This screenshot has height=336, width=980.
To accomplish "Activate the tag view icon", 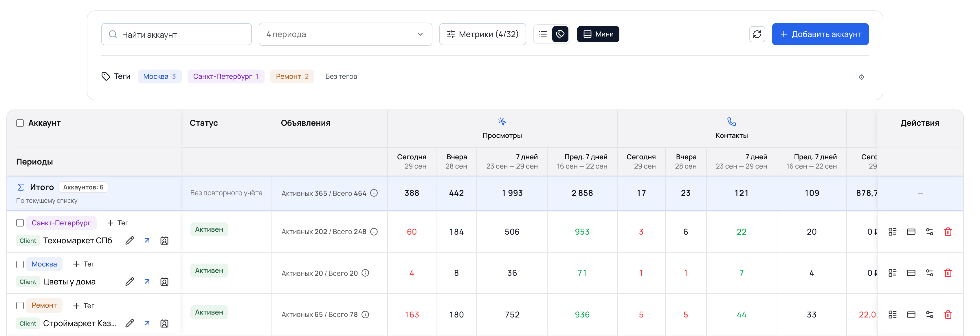I will pos(560,34).
